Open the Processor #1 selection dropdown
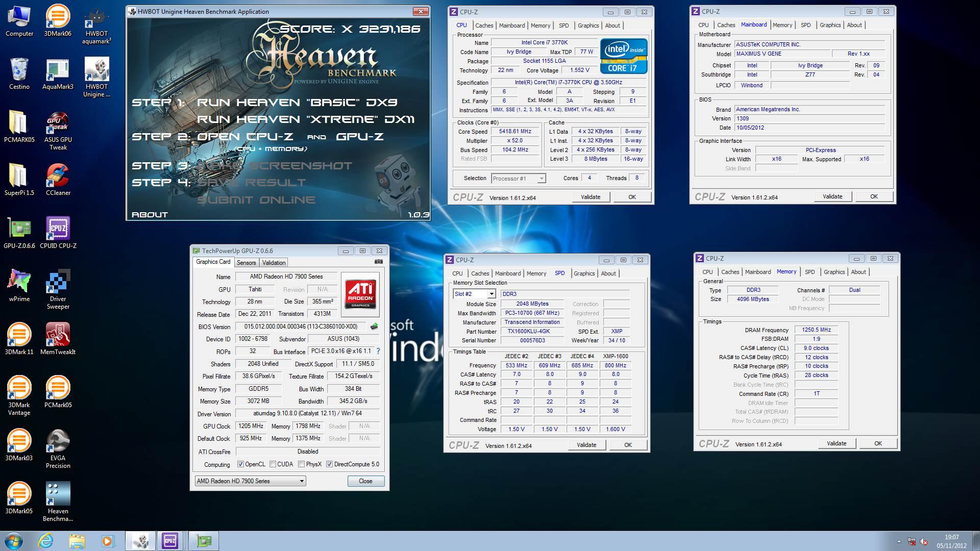The image size is (980, 551). (519, 179)
